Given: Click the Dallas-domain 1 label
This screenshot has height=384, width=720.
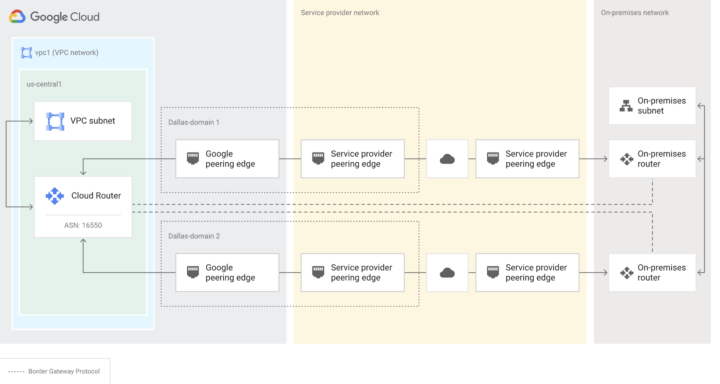Looking at the screenshot, I should [194, 122].
